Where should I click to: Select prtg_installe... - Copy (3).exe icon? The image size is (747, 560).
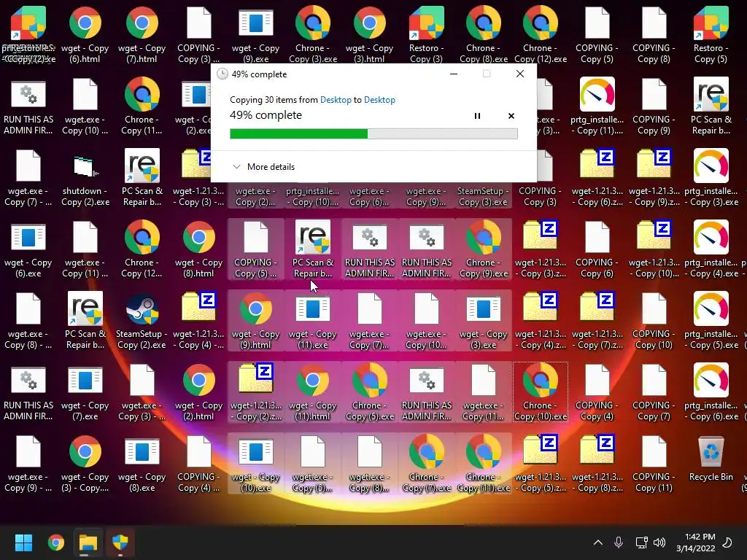pyautogui.click(x=711, y=178)
